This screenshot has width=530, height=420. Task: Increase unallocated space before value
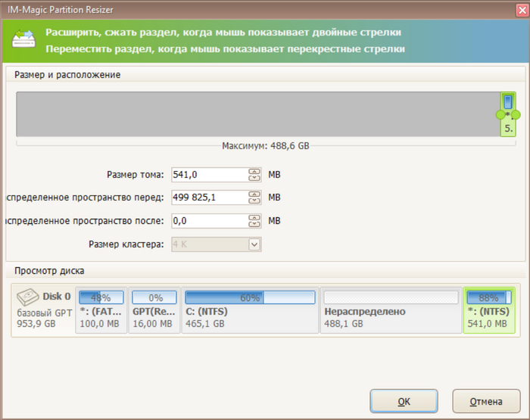[254, 194]
